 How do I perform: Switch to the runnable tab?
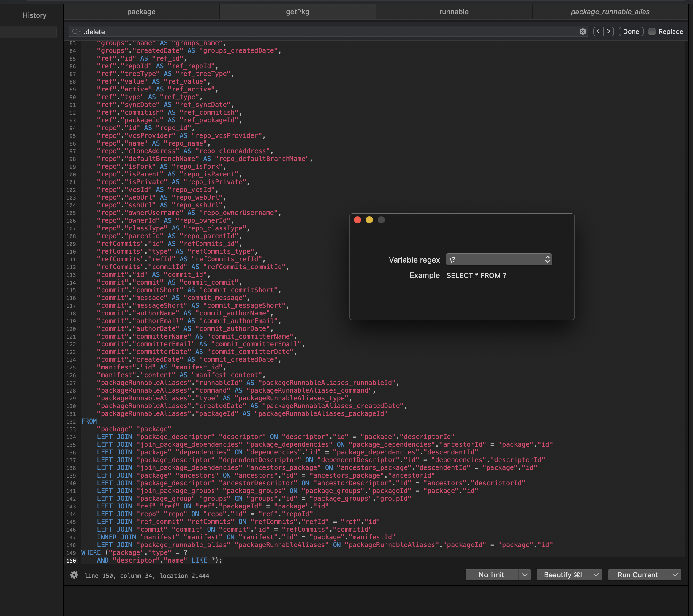[454, 12]
